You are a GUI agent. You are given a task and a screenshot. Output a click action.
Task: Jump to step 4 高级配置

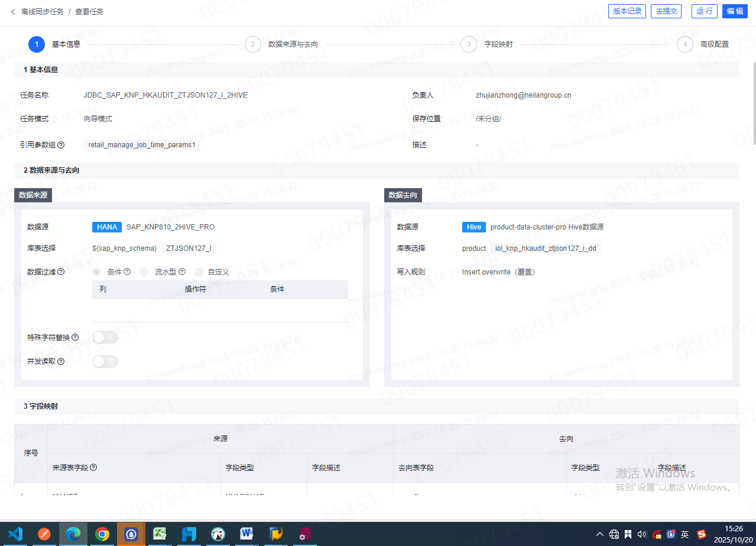pyautogui.click(x=685, y=44)
